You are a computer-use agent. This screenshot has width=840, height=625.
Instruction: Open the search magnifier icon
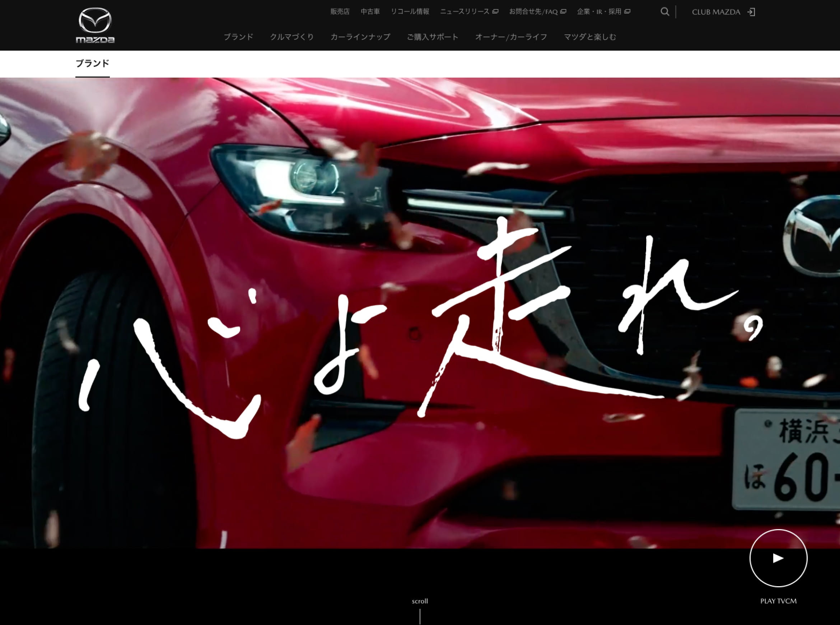(x=664, y=12)
